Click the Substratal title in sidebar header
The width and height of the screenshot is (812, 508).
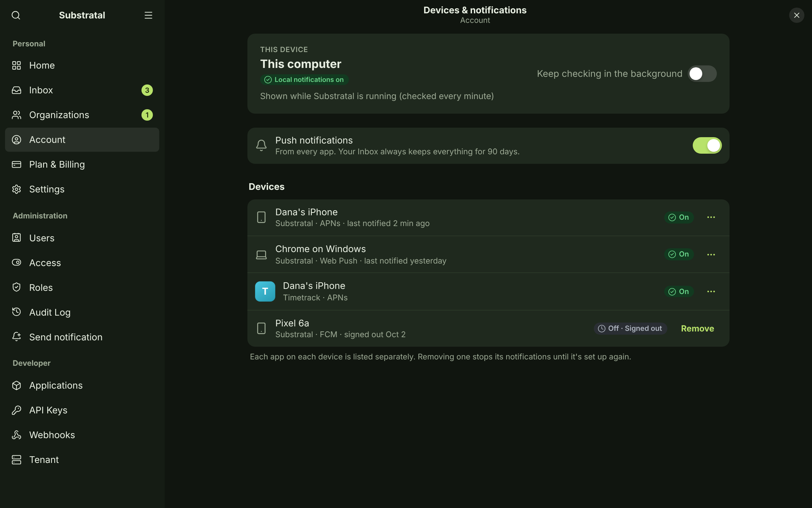point(82,15)
